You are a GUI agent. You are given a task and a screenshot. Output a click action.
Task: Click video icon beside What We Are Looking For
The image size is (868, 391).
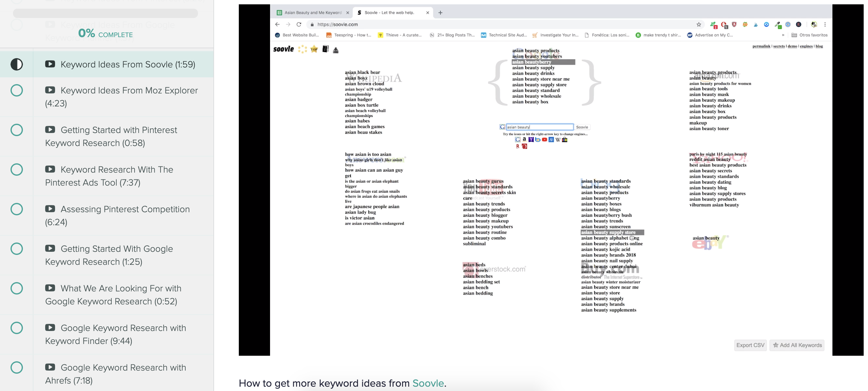[50, 288]
